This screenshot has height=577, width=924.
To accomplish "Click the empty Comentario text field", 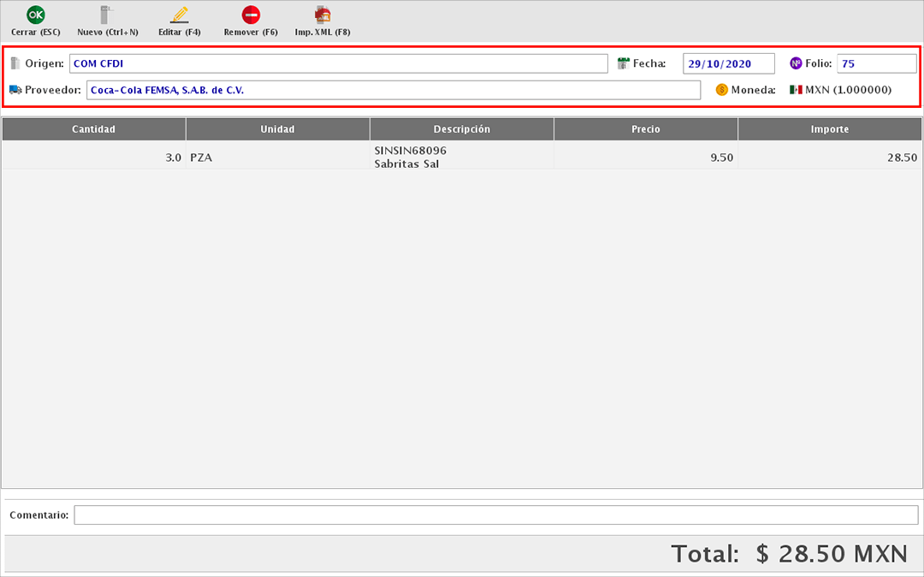I will pyautogui.click(x=495, y=515).
